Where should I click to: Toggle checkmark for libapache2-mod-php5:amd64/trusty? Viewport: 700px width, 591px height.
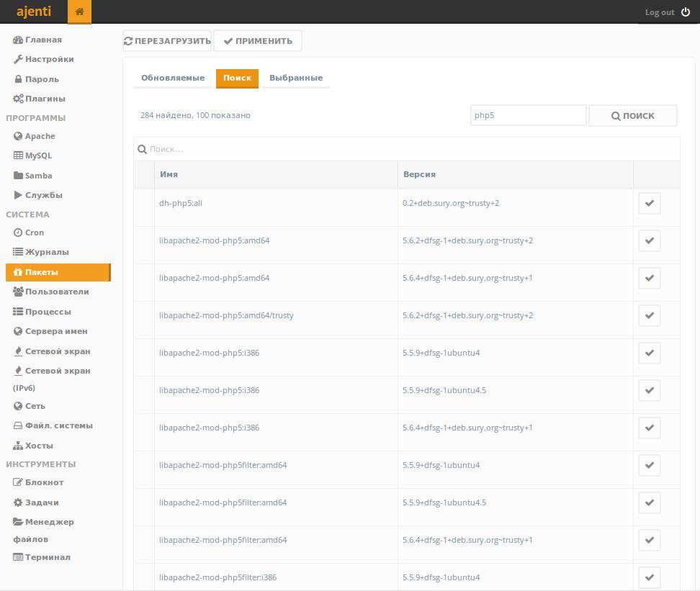tap(649, 315)
